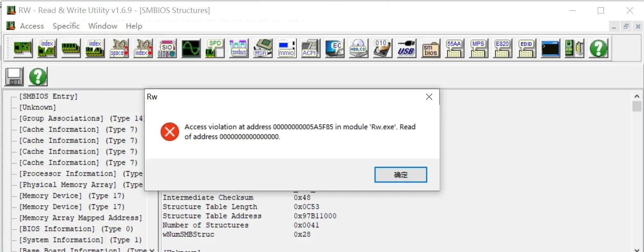The image size is (644, 252).
Task: Open the PCI devices tool
Action: 23,48
